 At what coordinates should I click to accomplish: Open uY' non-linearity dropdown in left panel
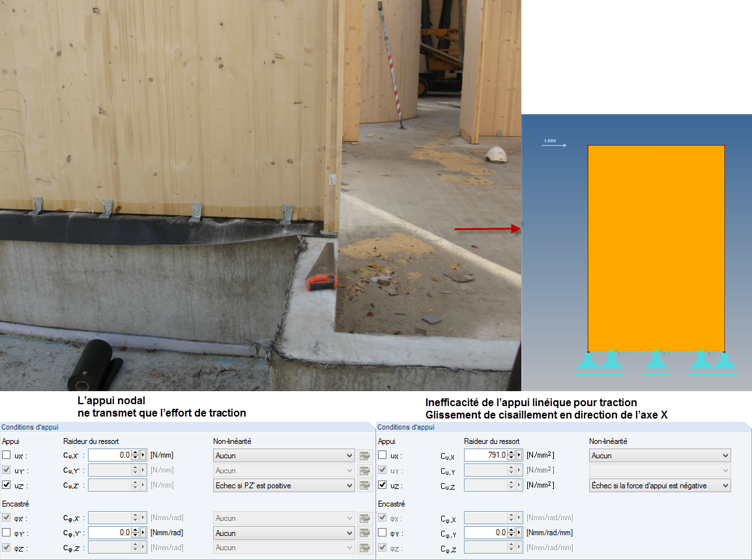click(284, 470)
